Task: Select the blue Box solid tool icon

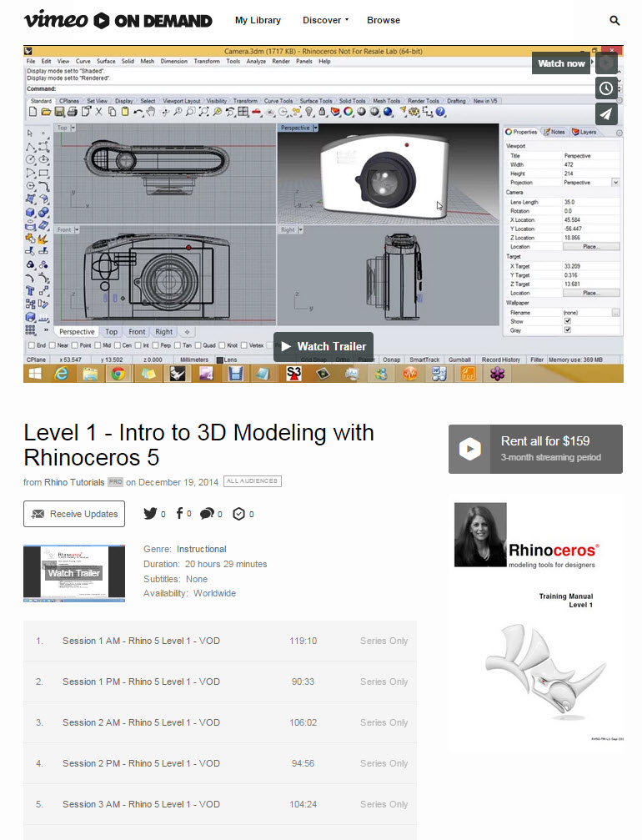Action: [x=30, y=213]
